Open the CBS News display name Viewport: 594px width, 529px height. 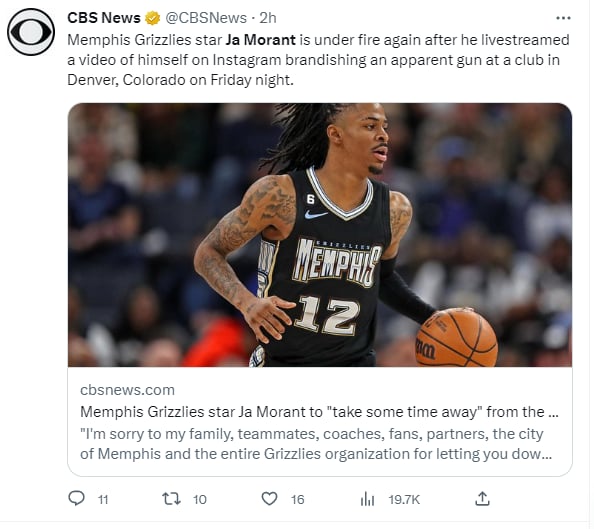tap(104, 18)
